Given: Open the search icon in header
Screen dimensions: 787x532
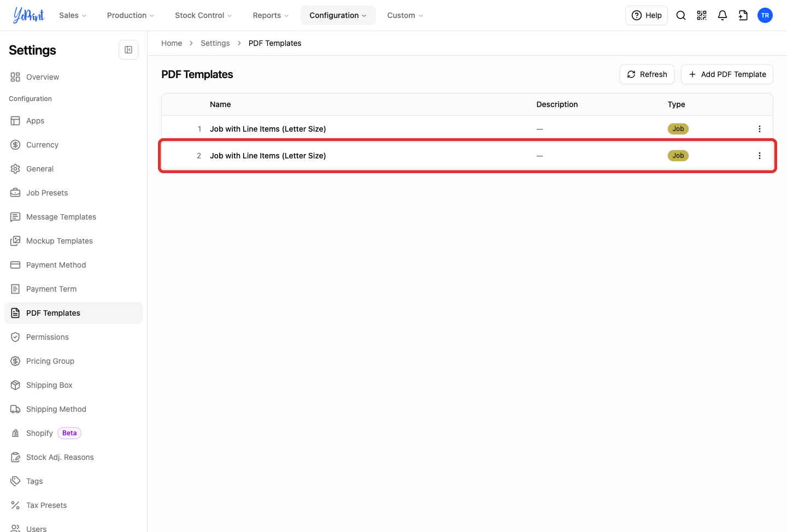Looking at the screenshot, I should (x=681, y=15).
